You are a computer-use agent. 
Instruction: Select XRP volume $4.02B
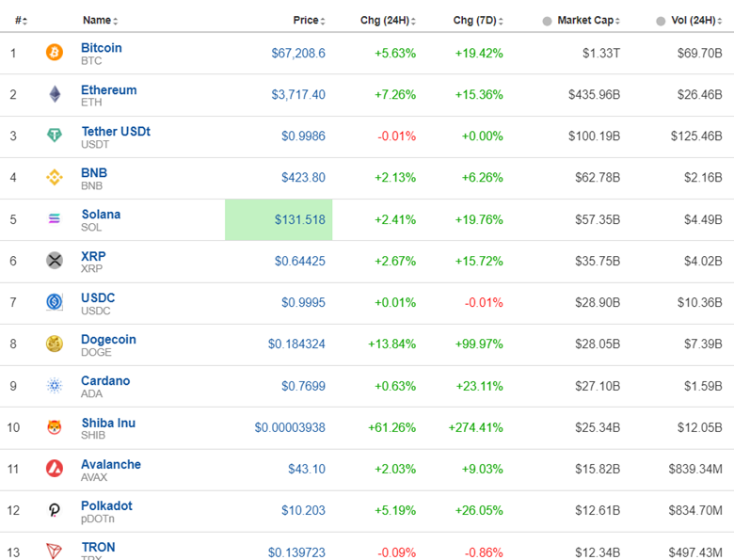coord(703,261)
